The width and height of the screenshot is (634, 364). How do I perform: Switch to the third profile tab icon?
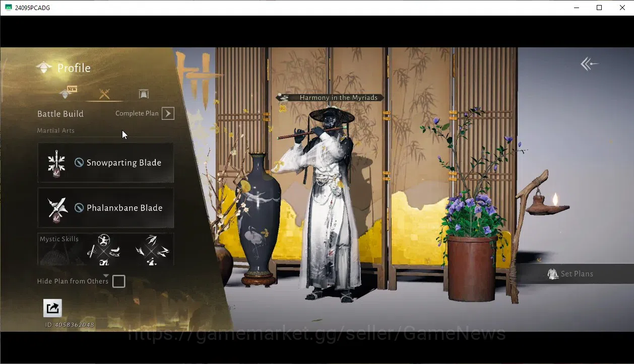pos(143,94)
